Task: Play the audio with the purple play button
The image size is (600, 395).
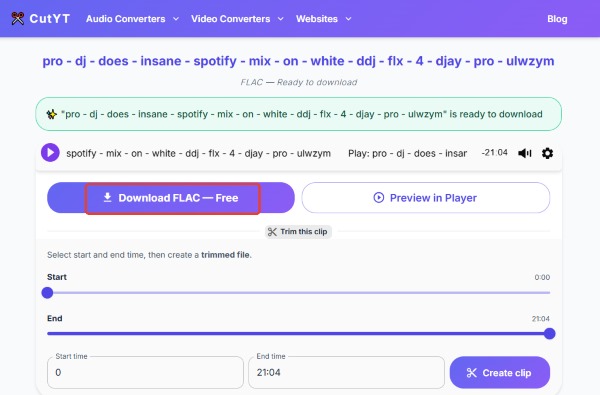Action: [x=50, y=153]
